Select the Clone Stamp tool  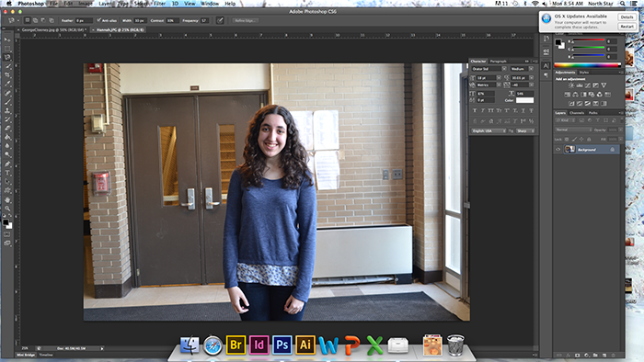7,110
